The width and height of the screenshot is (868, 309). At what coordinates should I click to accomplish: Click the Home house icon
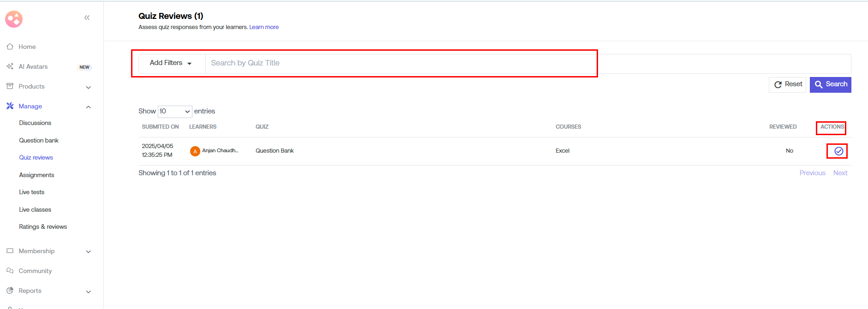pos(10,47)
